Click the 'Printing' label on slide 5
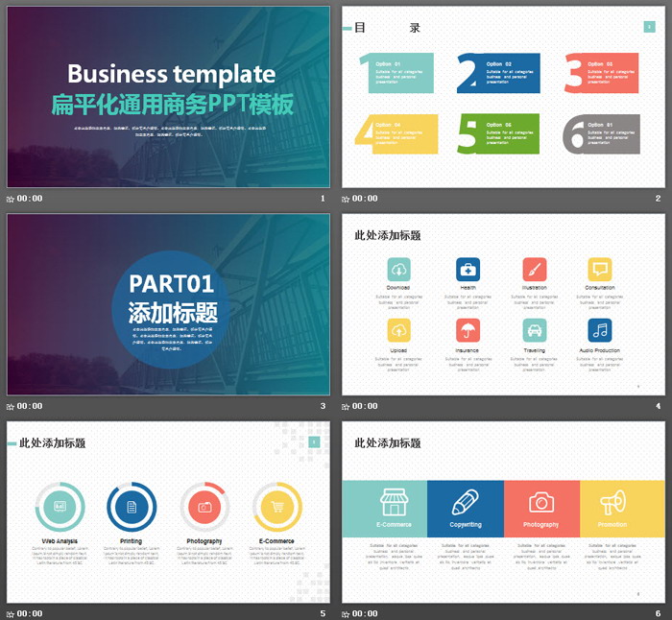The width and height of the screenshot is (672, 620). tap(132, 541)
